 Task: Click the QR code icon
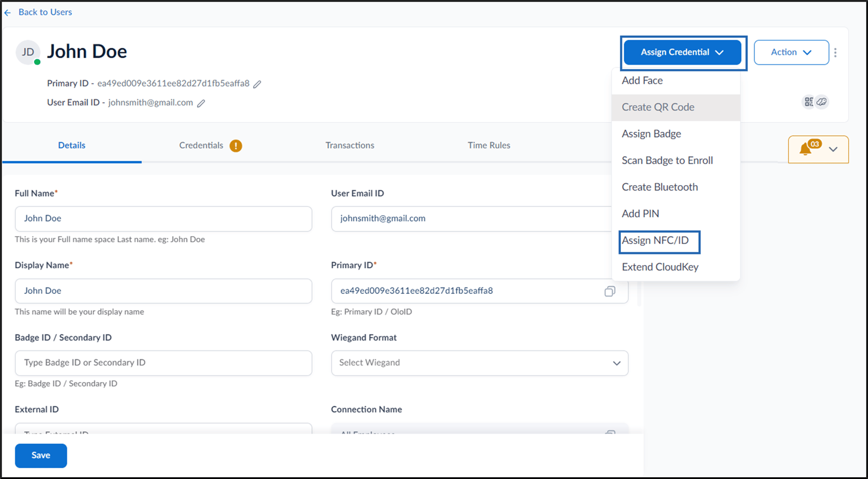(809, 102)
